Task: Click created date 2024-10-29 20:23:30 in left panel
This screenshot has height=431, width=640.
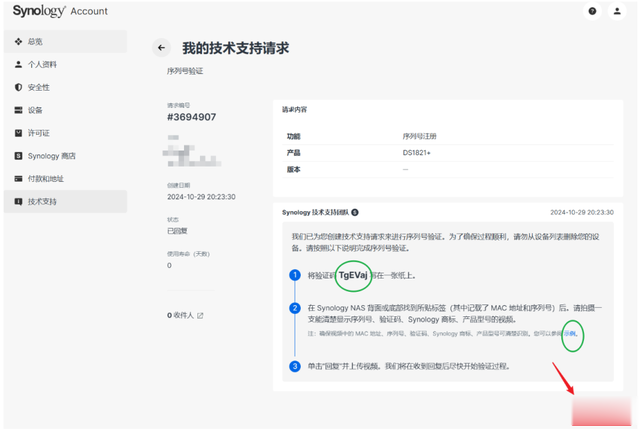Action: tap(201, 197)
